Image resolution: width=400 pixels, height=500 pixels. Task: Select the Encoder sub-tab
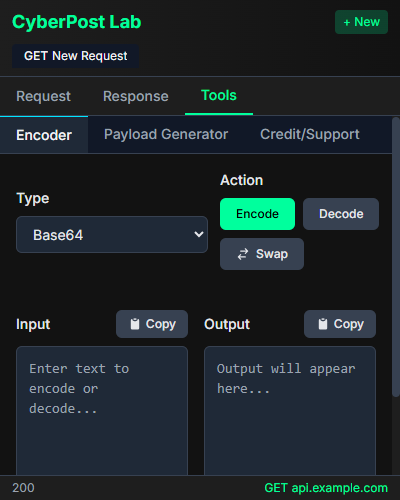[x=44, y=135]
